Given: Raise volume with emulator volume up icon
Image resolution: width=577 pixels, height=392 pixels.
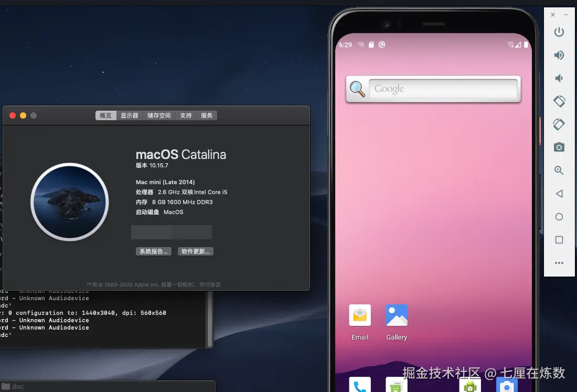Looking at the screenshot, I should (559, 55).
